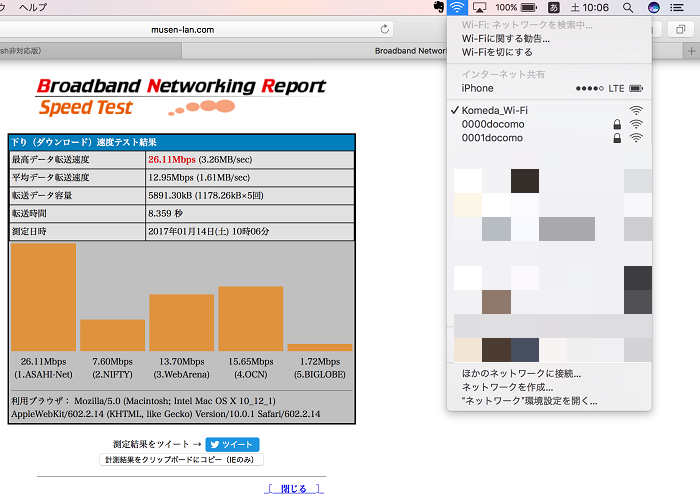Image resolution: width=700 pixels, height=500 pixels.
Task: Click the 100% battery percentage text
Action: point(506,8)
